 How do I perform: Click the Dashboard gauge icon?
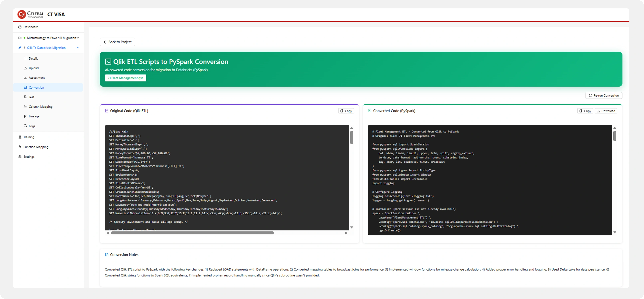(x=20, y=27)
